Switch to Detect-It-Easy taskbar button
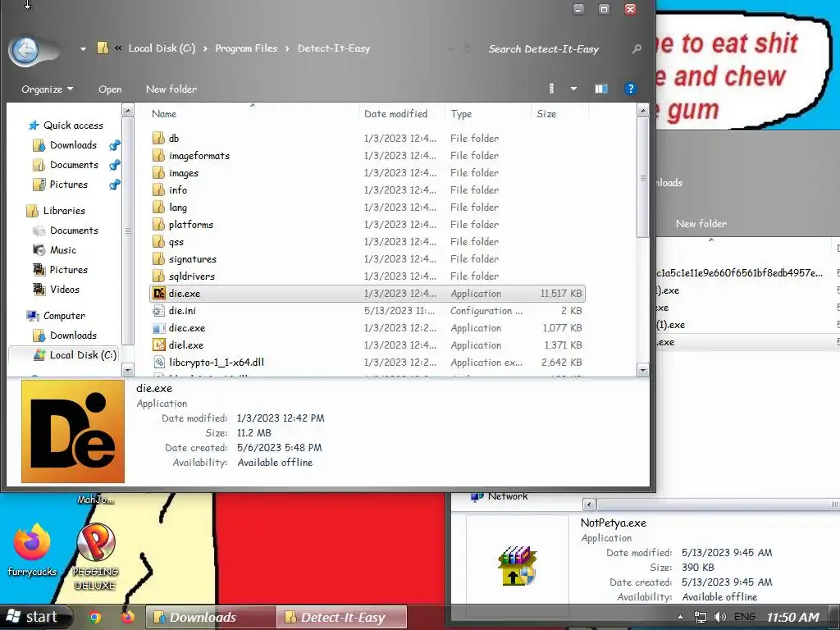840x630 pixels. click(x=342, y=617)
